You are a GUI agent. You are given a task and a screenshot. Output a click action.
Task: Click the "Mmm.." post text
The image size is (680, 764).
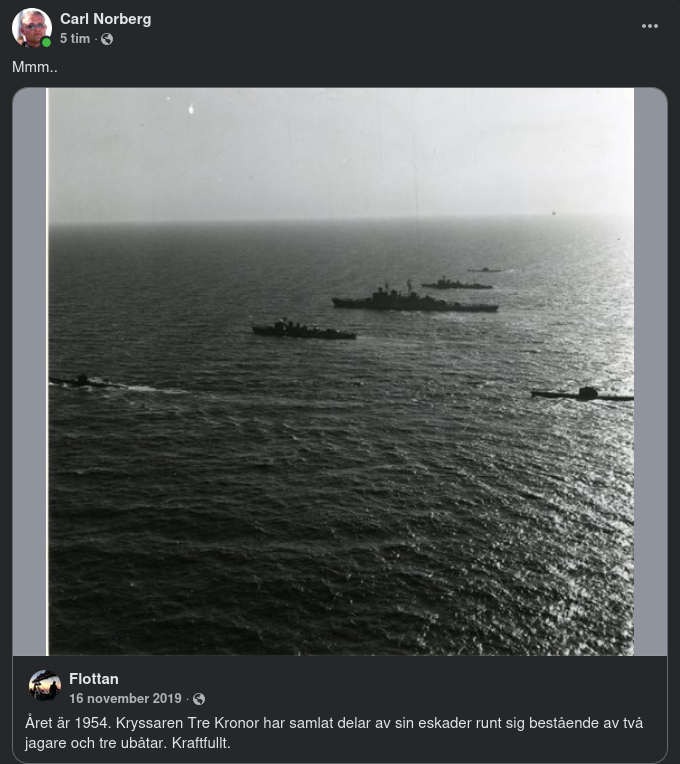pos(35,67)
